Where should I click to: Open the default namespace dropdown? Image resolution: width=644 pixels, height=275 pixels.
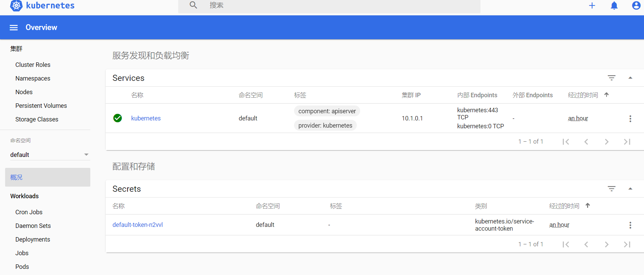pyautogui.click(x=49, y=155)
